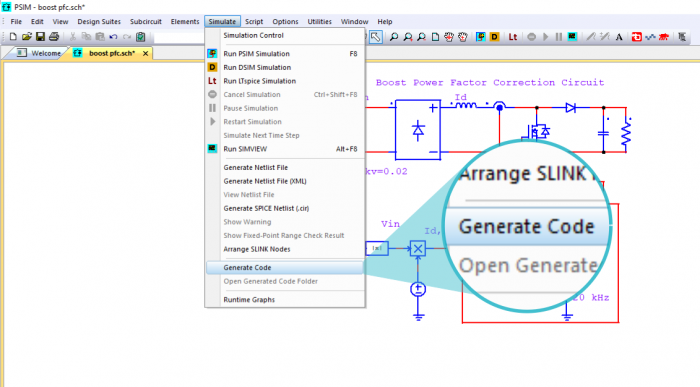Click the Print toolbar icon

pyautogui.click(x=54, y=37)
